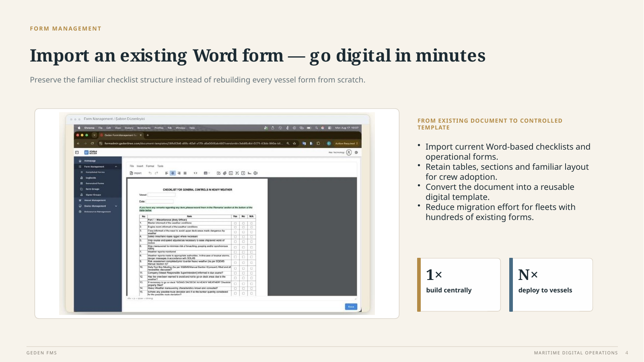The width and height of the screenshot is (644, 362).
Task: Click the Import document icon in editor toolbar
Action: [x=132, y=173]
